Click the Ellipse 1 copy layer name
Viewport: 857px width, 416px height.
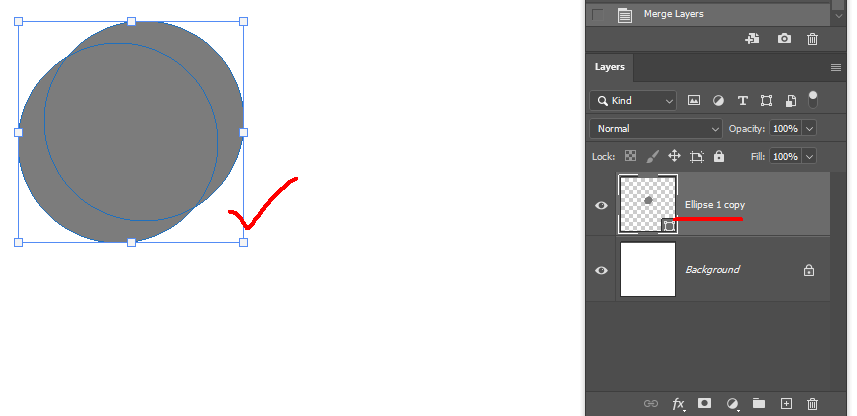[x=715, y=205]
